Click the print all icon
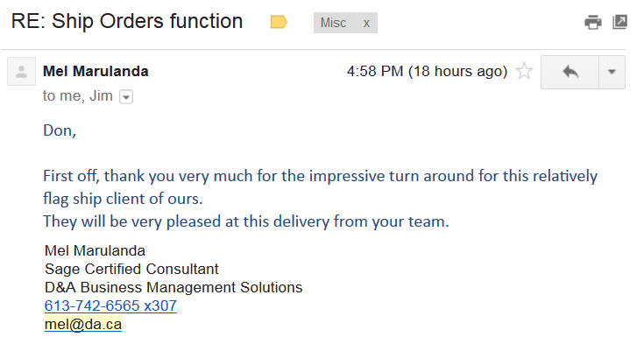The width and height of the screenshot is (644, 337). [x=592, y=22]
